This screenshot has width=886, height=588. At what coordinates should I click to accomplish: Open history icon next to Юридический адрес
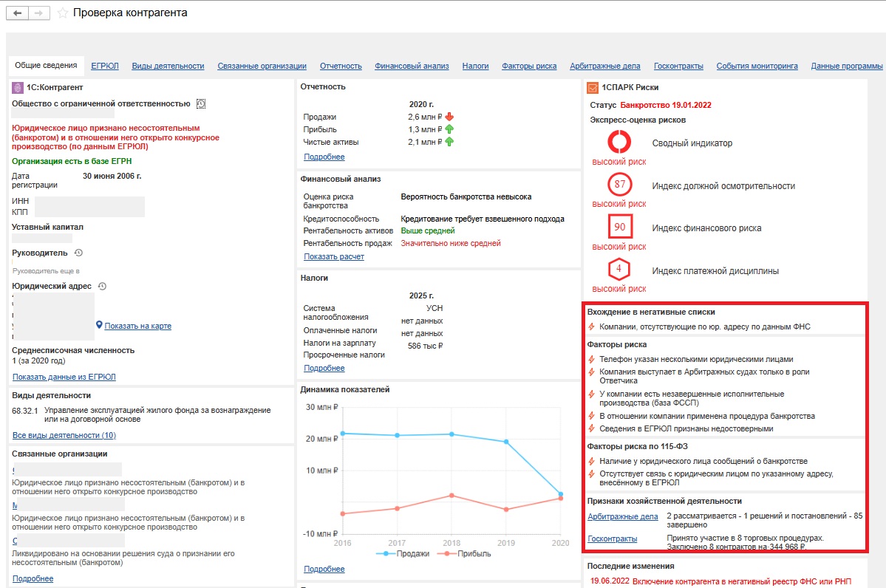(103, 287)
